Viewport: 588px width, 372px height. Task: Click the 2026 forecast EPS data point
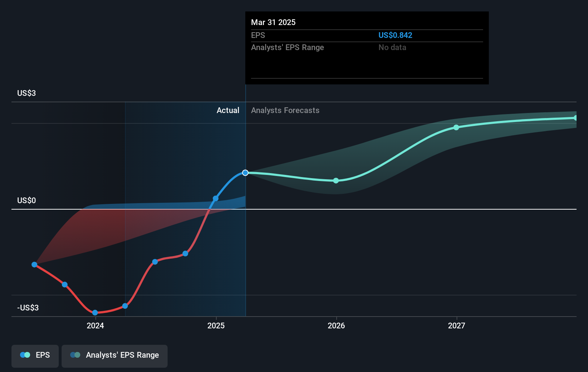tap(336, 181)
